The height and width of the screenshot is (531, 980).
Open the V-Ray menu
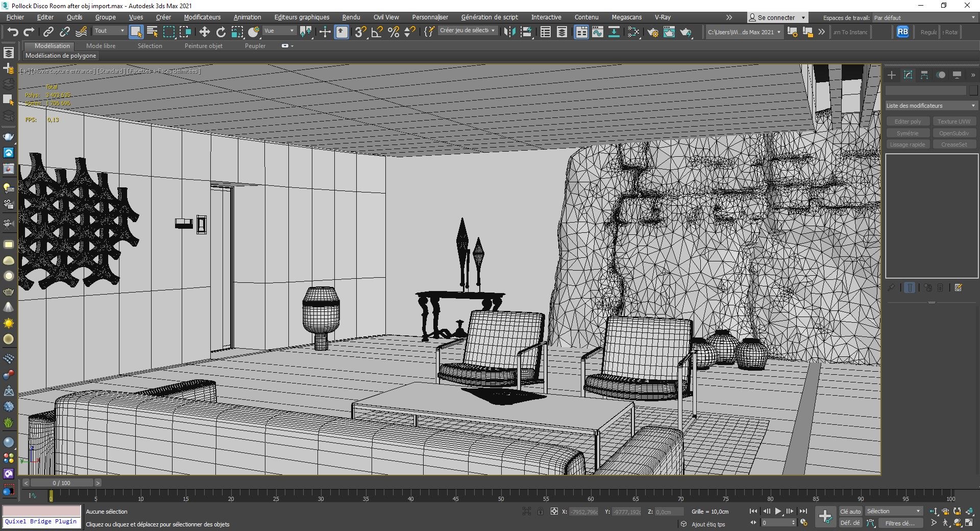(663, 17)
